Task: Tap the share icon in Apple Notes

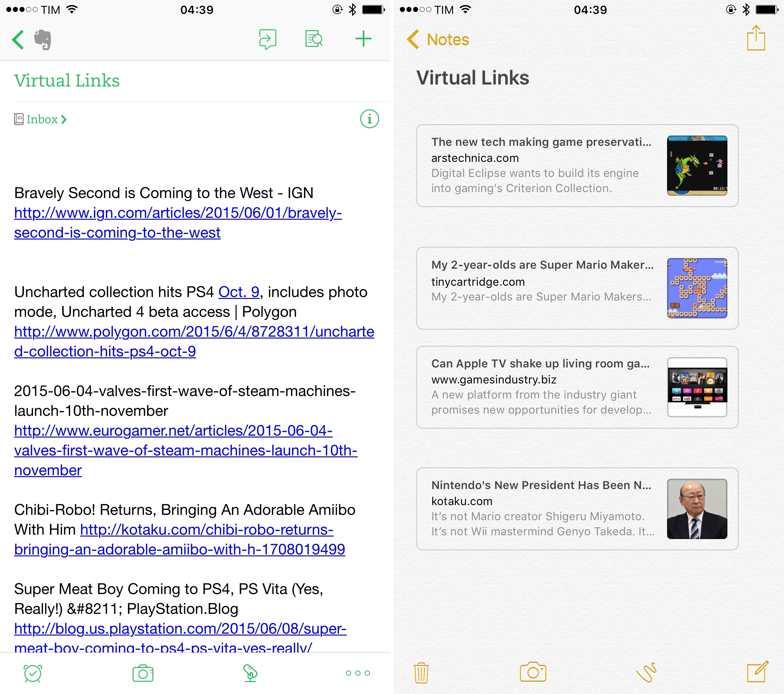Action: (x=756, y=38)
